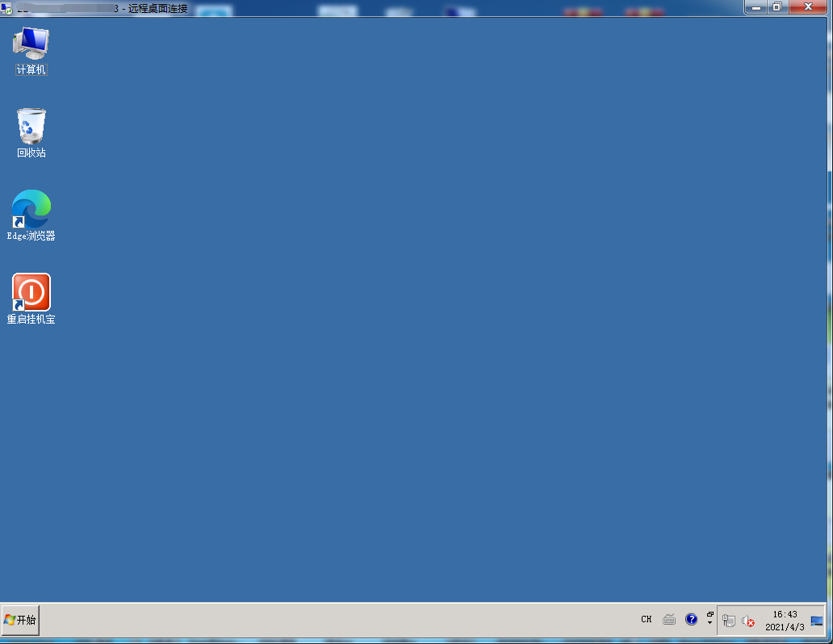Open the 开始 start menu

20,620
